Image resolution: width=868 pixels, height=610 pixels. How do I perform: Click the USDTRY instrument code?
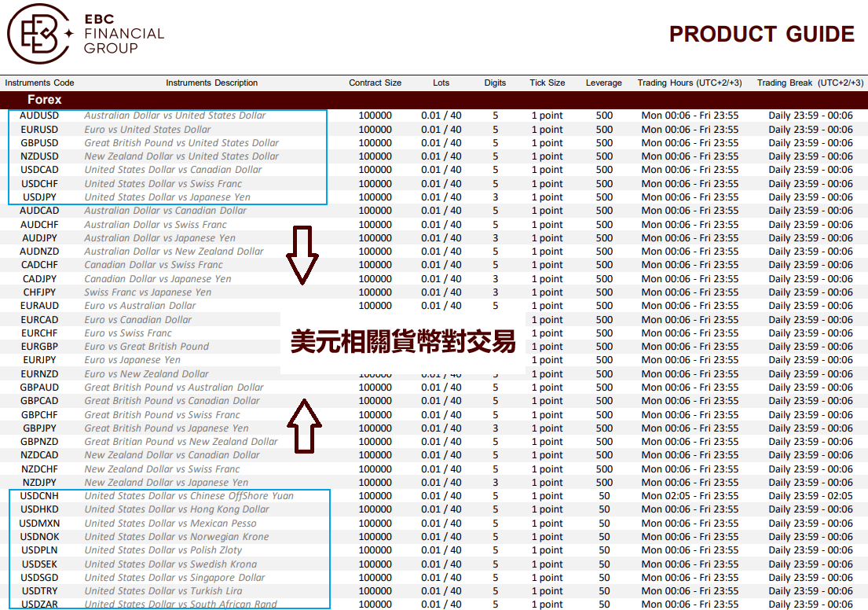[39, 591]
